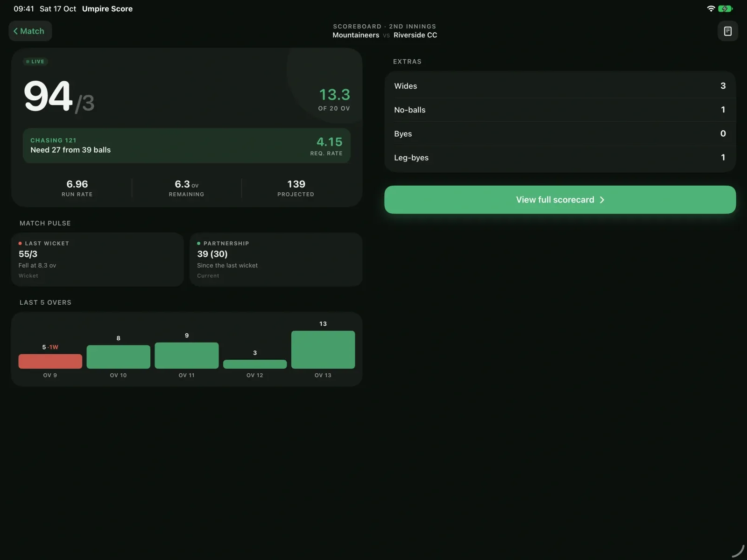Tap the 09:41 clock in status bar
747x560 pixels.
[x=24, y=9]
